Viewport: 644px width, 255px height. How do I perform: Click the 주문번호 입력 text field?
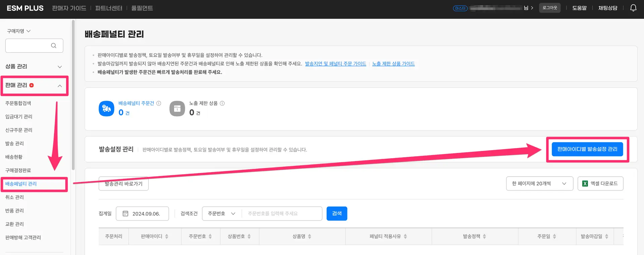pyautogui.click(x=282, y=213)
